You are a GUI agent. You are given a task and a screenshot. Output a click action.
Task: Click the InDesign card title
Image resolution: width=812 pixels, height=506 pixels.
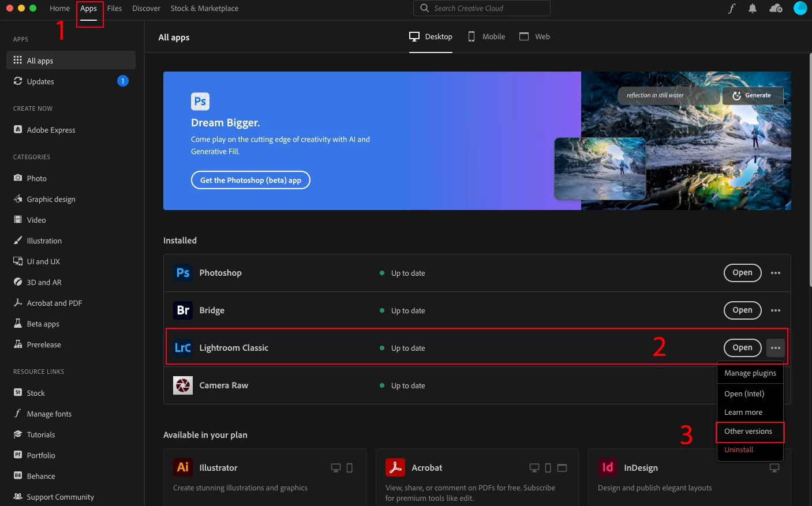(x=641, y=468)
